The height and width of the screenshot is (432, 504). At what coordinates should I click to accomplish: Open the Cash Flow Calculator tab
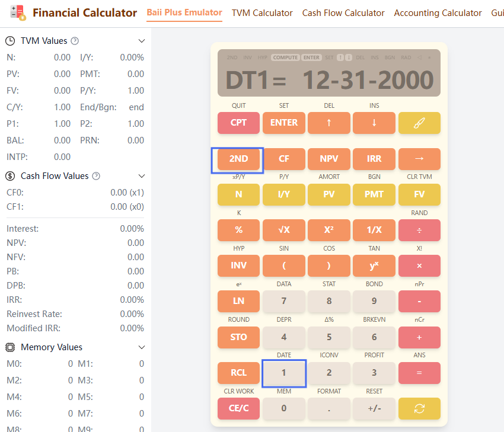click(x=343, y=12)
